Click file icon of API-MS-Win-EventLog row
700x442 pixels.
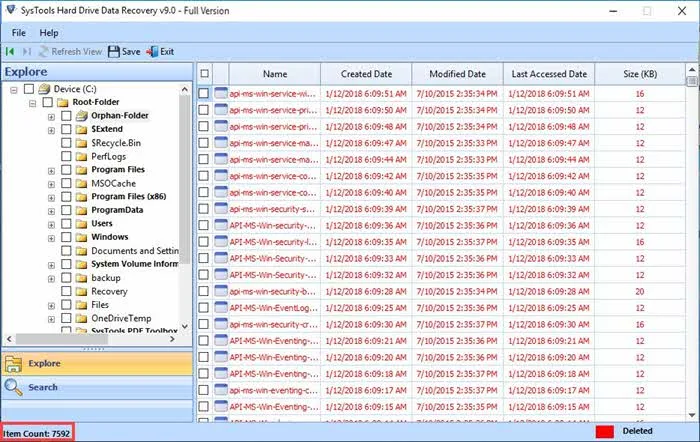[x=221, y=308]
